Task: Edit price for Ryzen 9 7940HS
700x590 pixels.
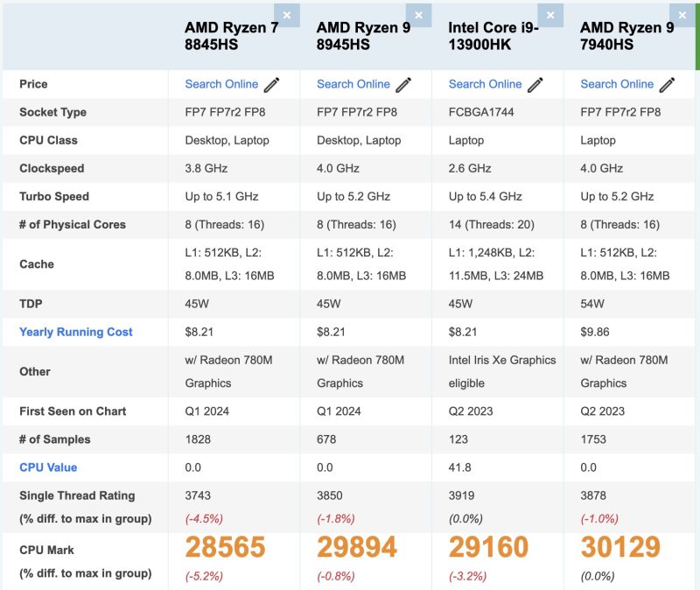Action: [668, 85]
